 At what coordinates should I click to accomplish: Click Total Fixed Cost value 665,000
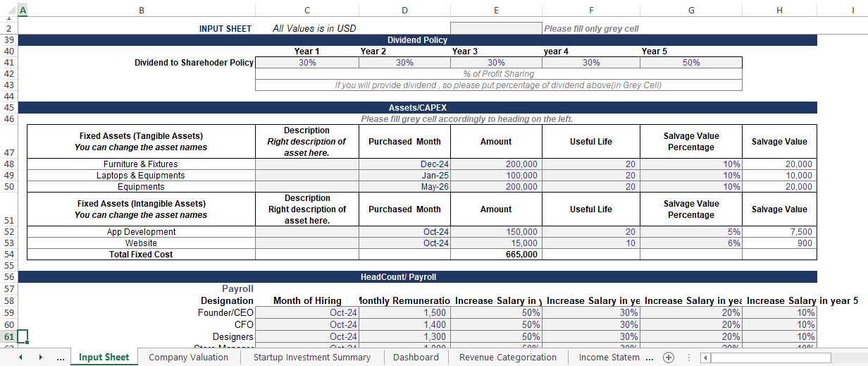(x=496, y=255)
